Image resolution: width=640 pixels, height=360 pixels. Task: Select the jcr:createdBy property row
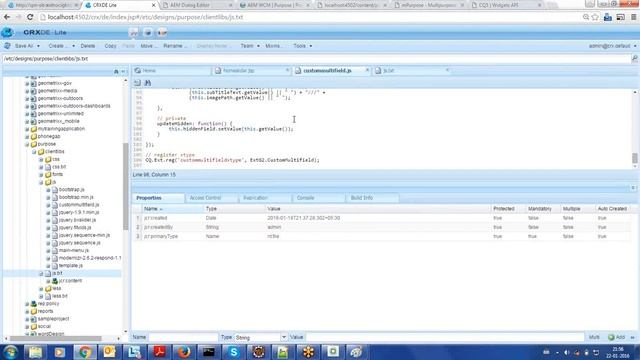(381, 227)
